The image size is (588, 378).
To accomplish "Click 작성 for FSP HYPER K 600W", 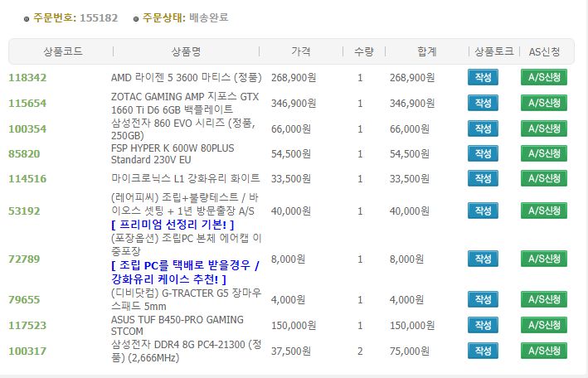I will tap(483, 153).
